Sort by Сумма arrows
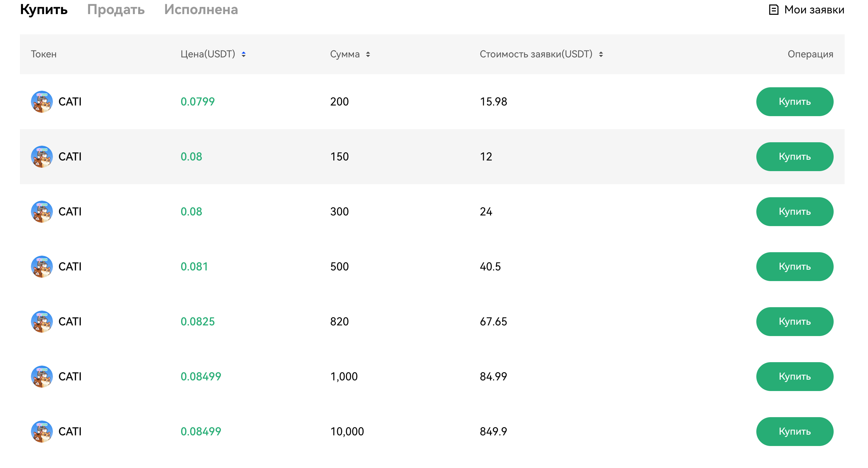 coord(368,54)
